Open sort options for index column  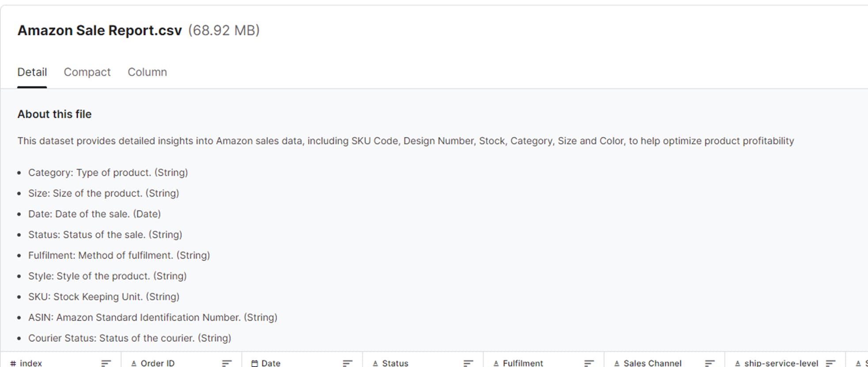point(106,363)
